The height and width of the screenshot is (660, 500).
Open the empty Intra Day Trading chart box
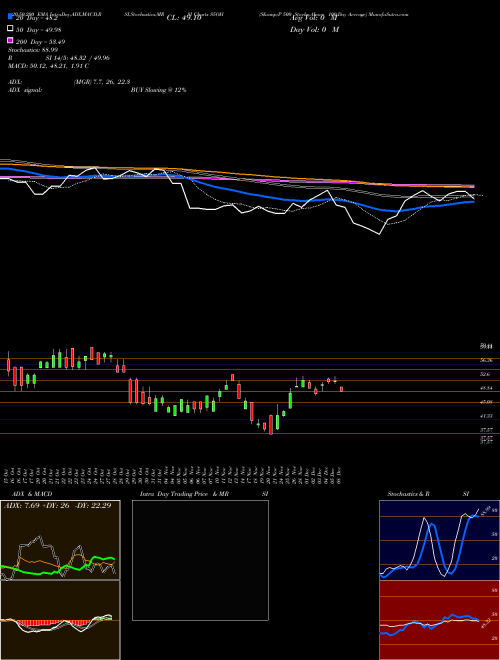tap(200, 560)
